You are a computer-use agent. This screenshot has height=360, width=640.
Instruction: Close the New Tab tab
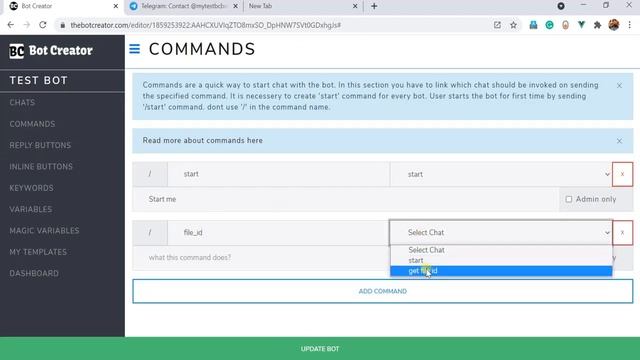355,6
